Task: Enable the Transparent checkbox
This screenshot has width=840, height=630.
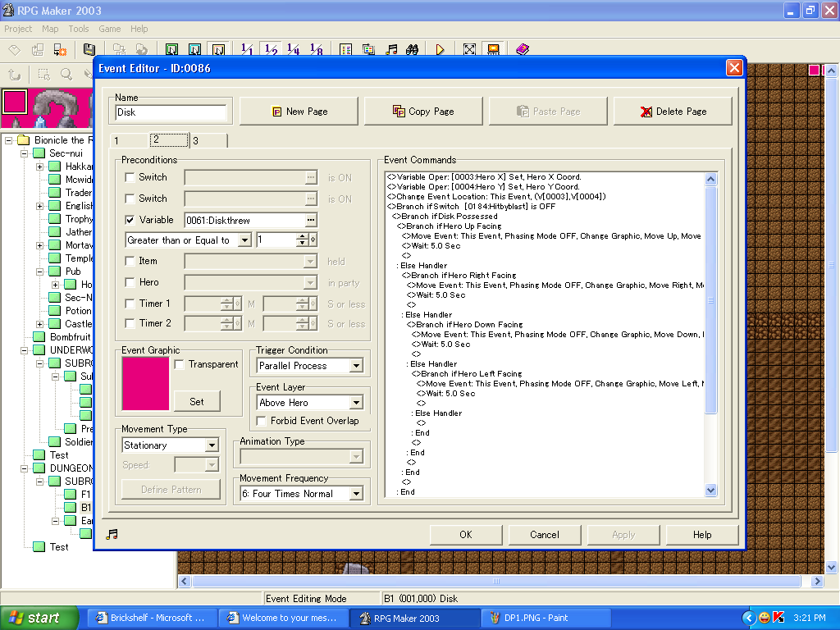Action: click(x=180, y=365)
